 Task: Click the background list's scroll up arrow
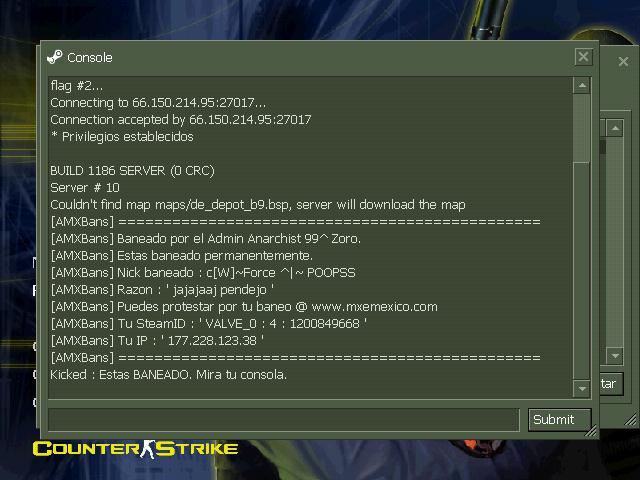[x=615, y=128]
